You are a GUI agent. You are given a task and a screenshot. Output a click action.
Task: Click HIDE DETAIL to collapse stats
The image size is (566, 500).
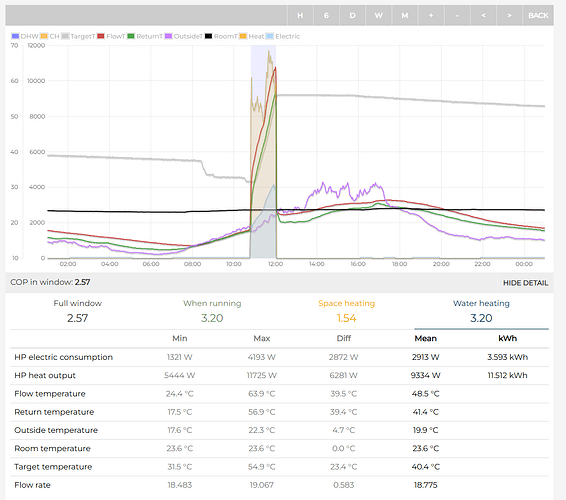coord(526,283)
